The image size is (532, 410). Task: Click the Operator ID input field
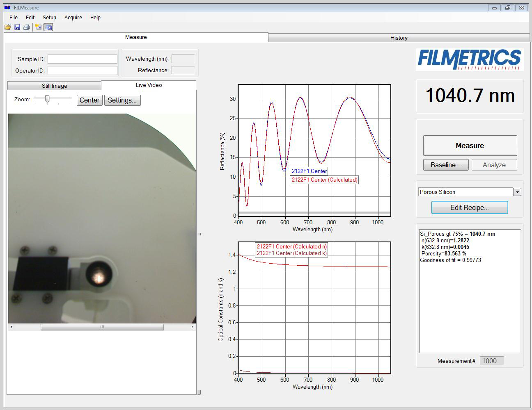(83, 71)
